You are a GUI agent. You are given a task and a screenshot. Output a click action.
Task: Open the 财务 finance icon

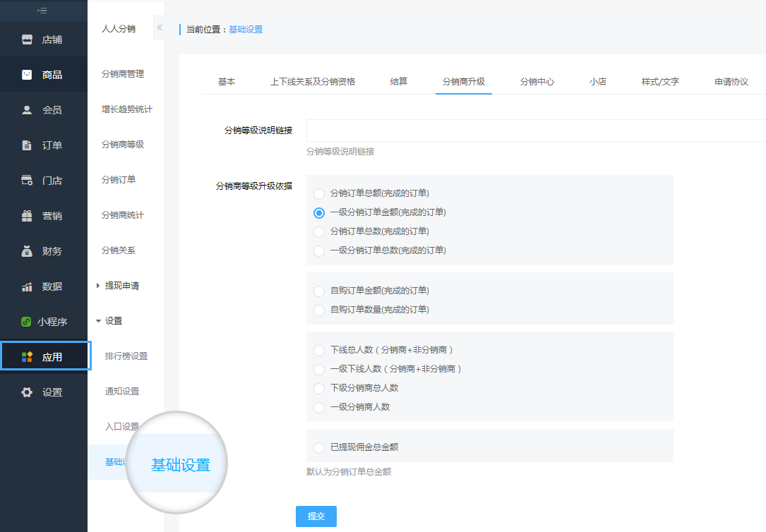tap(27, 251)
